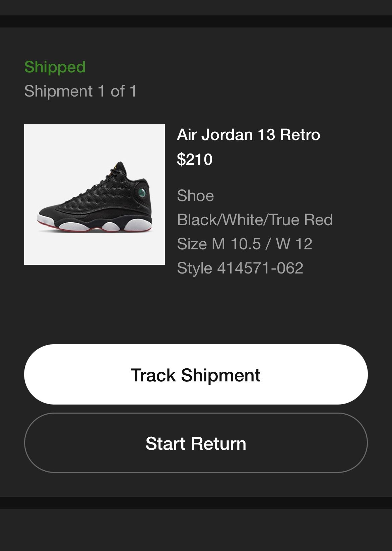The height and width of the screenshot is (551, 392).
Task: Select the Air Jordan 13 Retro title
Action: pyautogui.click(x=249, y=135)
